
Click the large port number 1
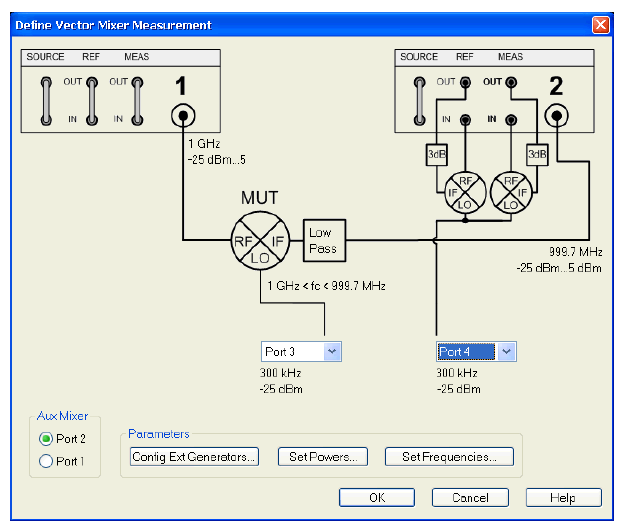pos(181,86)
